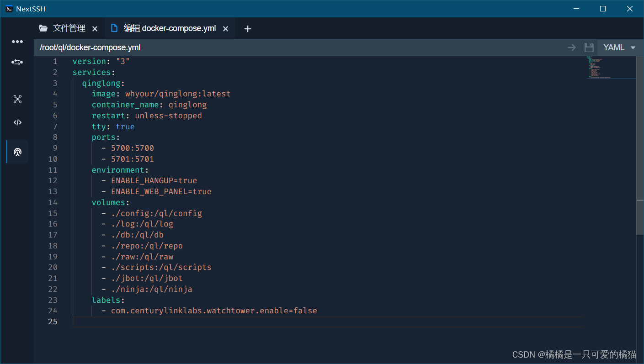Click './log:/ql/log' volume entry

[142, 224]
